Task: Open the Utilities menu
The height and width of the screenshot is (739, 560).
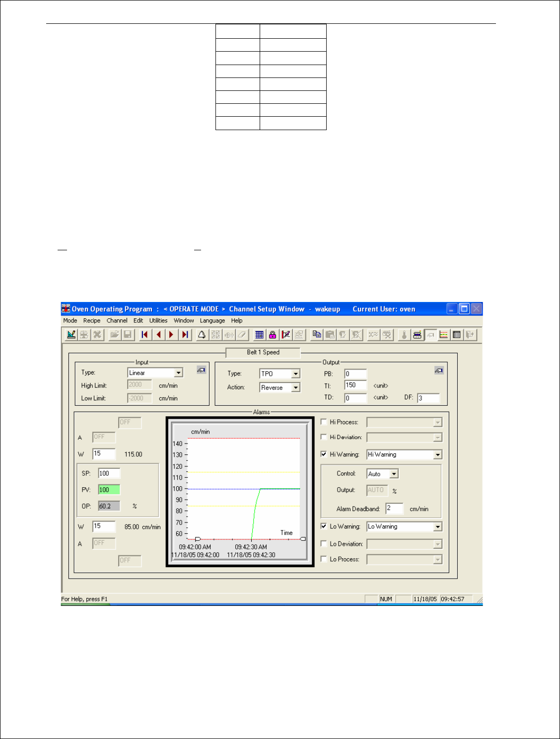Action: pos(158,320)
